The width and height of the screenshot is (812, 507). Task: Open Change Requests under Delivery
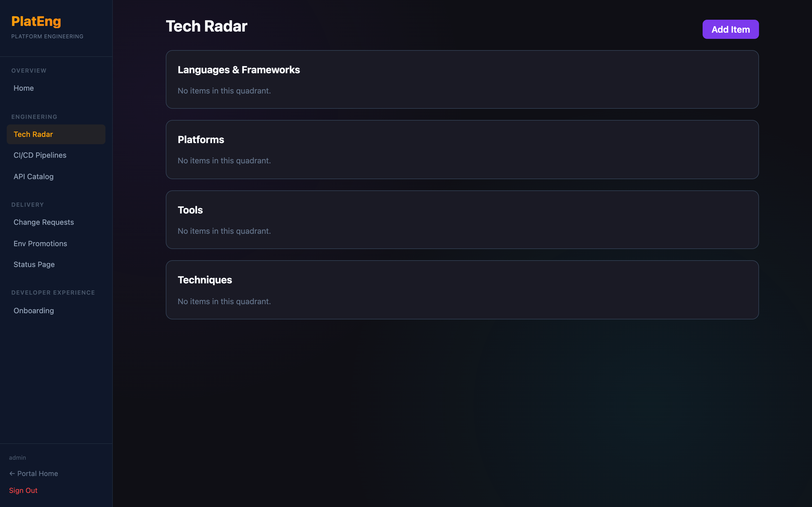coord(44,222)
